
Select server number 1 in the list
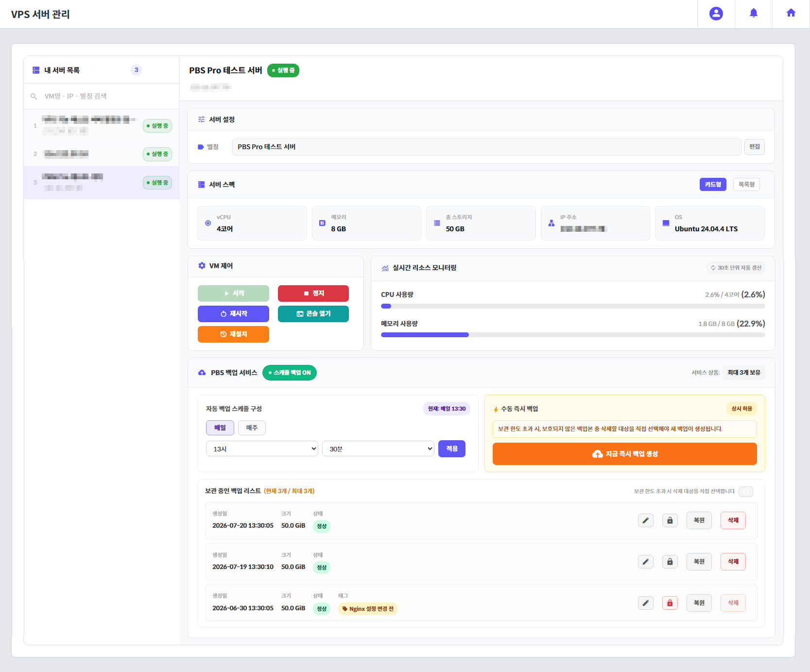pos(102,126)
